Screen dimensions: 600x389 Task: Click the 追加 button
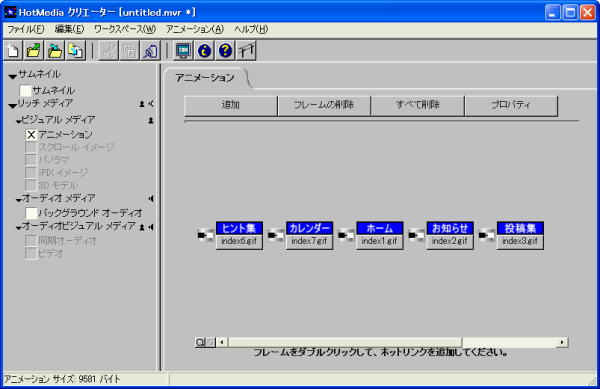230,106
